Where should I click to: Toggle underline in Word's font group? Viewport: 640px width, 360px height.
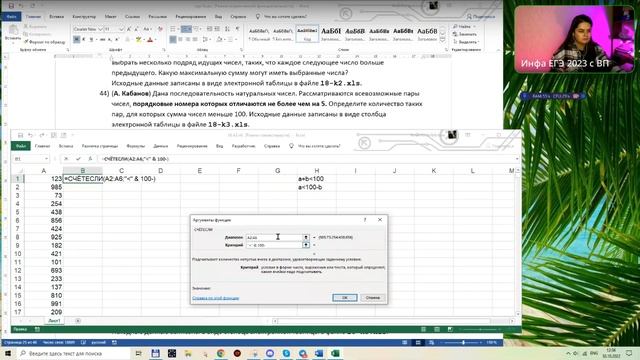pyautogui.click(x=91, y=39)
